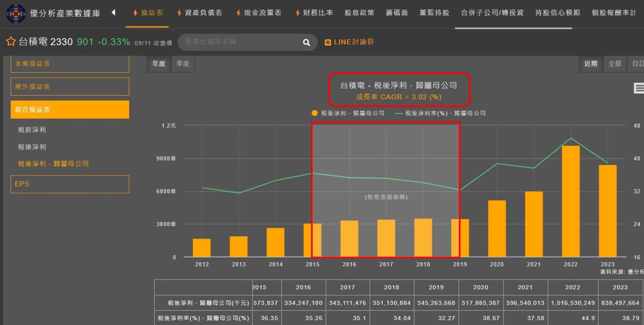The image size is (644, 325).
Task: Open the LINE討論群 link
Action: tap(354, 42)
